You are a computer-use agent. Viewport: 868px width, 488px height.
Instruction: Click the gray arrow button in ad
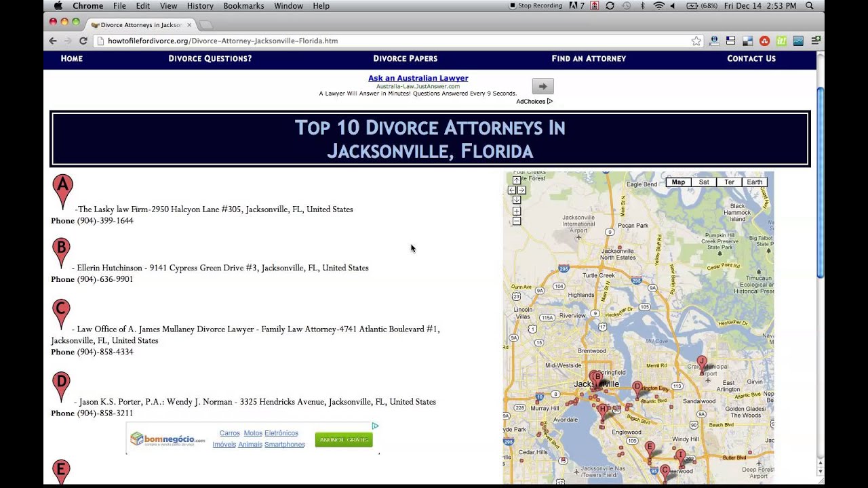pyautogui.click(x=542, y=86)
